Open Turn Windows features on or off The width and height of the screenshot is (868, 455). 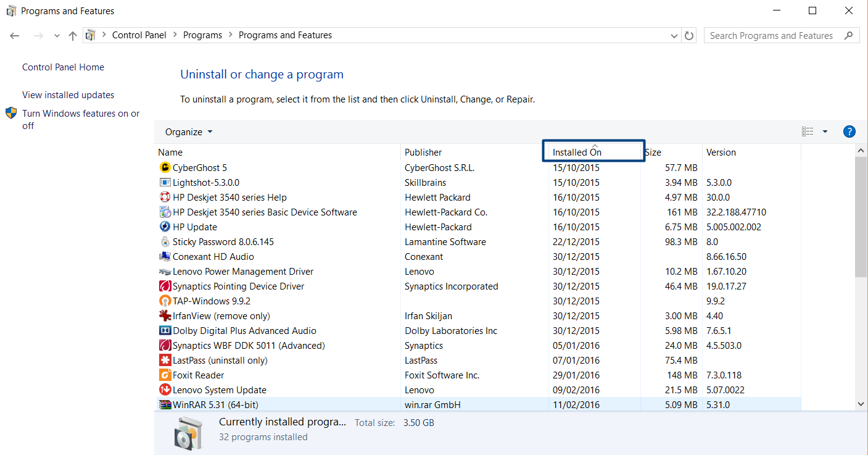[x=81, y=119]
